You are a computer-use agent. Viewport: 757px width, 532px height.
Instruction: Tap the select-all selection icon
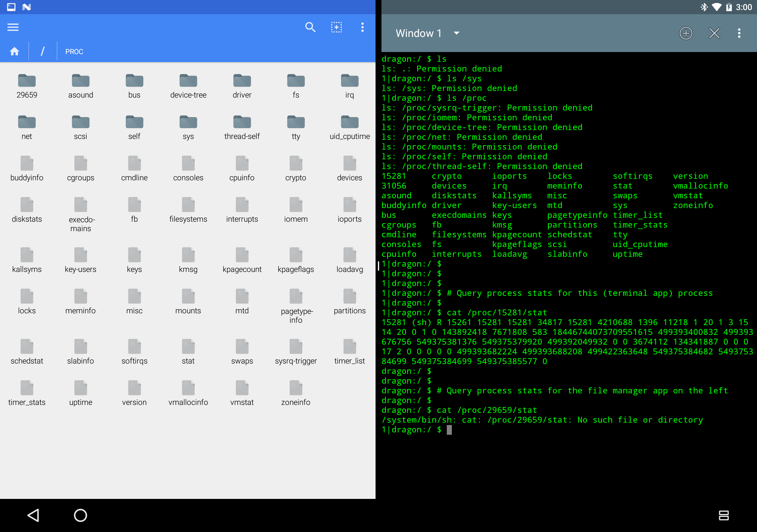tap(336, 27)
